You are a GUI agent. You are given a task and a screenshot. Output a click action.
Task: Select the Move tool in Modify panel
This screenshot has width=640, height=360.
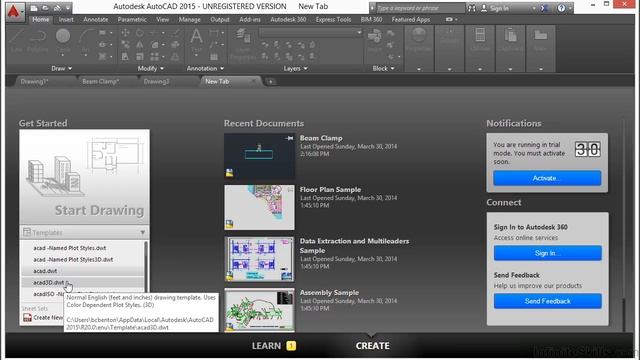125,33
